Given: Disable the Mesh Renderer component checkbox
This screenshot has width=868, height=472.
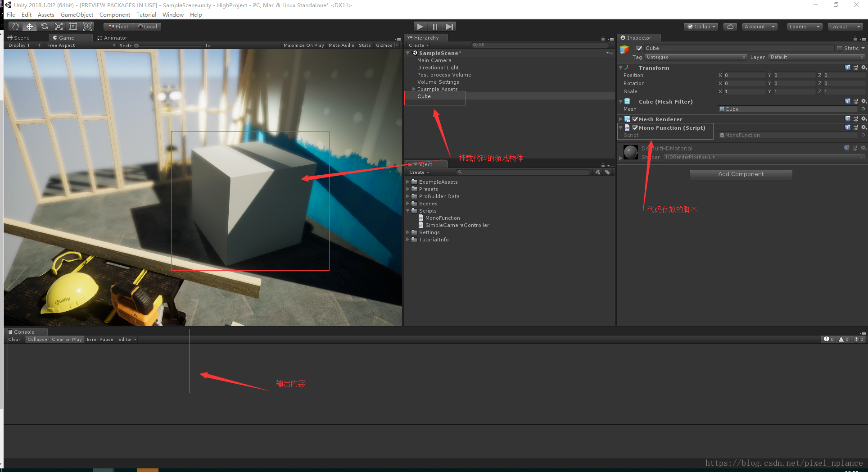Looking at the screenshot, I should point(635,119).
